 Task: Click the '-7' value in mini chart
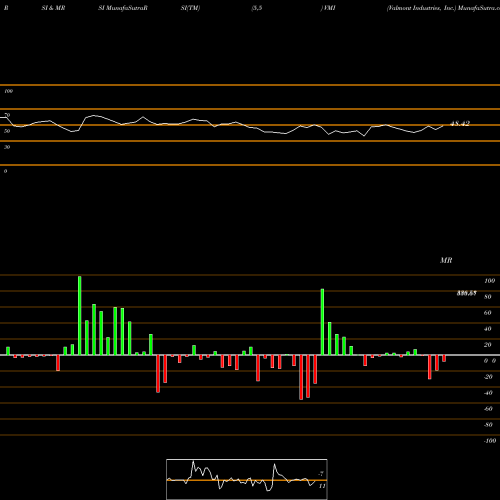(x=321, y=473)
